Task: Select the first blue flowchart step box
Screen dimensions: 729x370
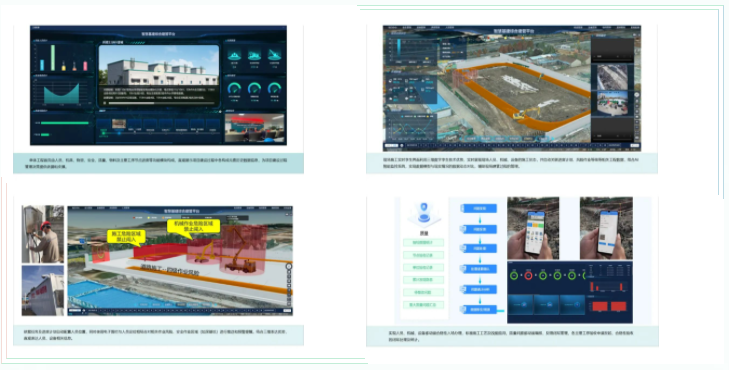Action: [478, 209]
